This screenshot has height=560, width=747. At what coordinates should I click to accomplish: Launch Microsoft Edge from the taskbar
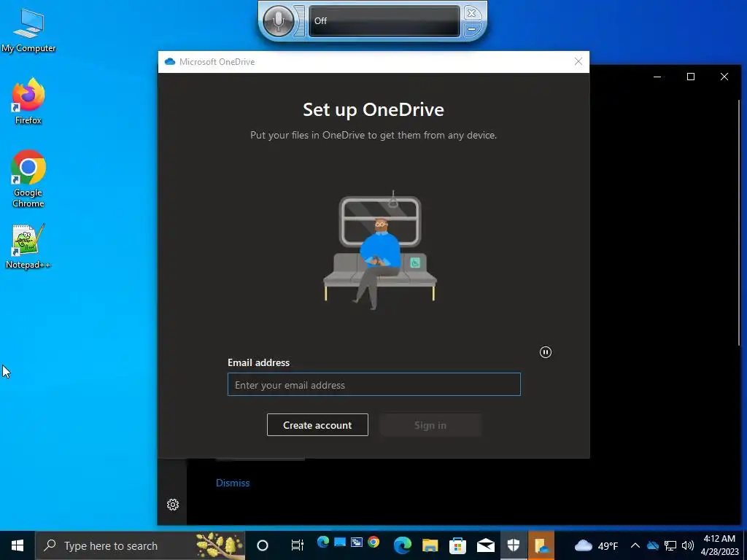[x=402, y=545]
